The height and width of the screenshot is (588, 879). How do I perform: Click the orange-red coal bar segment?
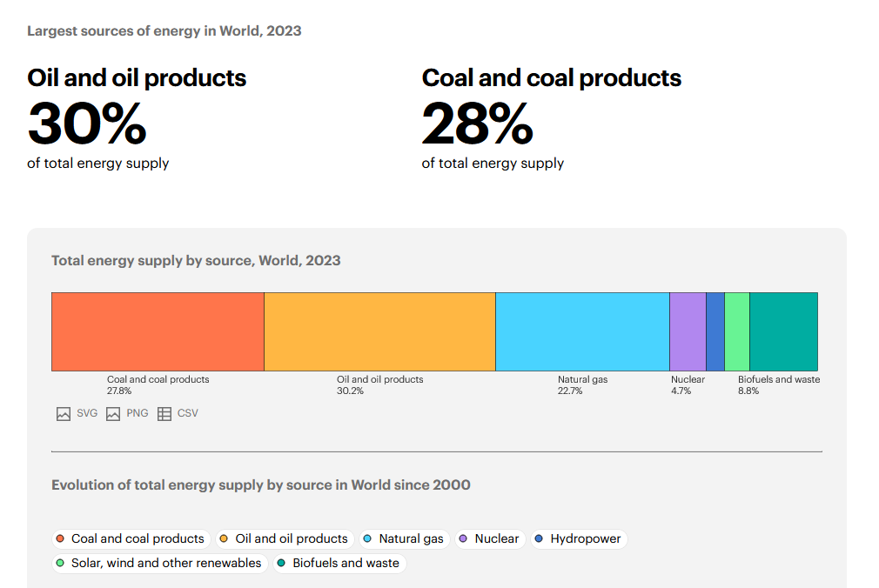click(158, 331)
